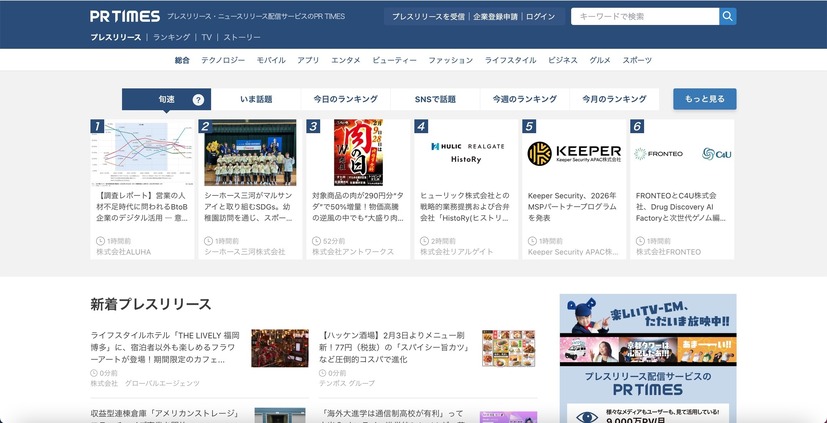827x423 pixels.
Task: Click the PR TIMES logo
Action: 124,17
